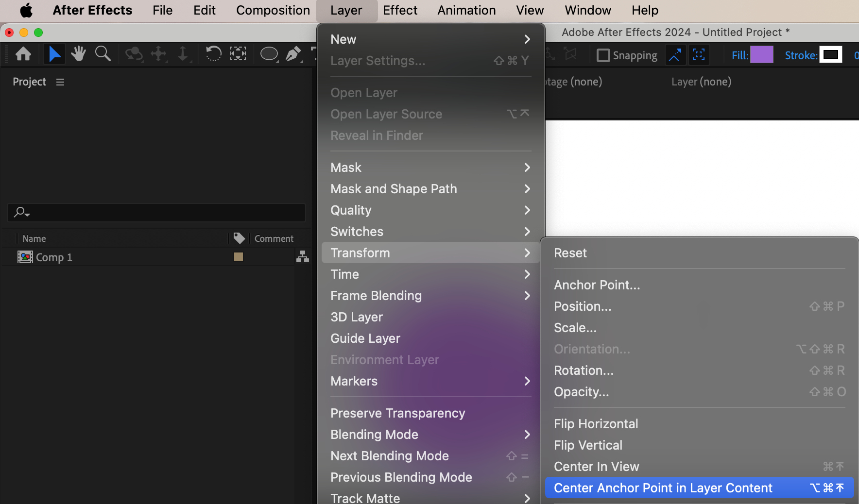
Task: Sort by the Name column header
Action: pos(34,238)
